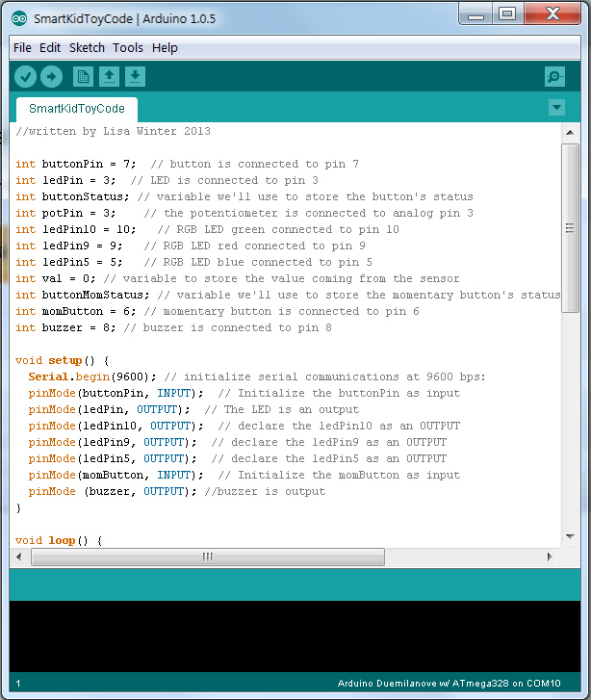Click the "pinMode(ledPin5, OUTPUT);" statement
The width and height of the screenshot is (591, 700).
(x=113, y=459)
